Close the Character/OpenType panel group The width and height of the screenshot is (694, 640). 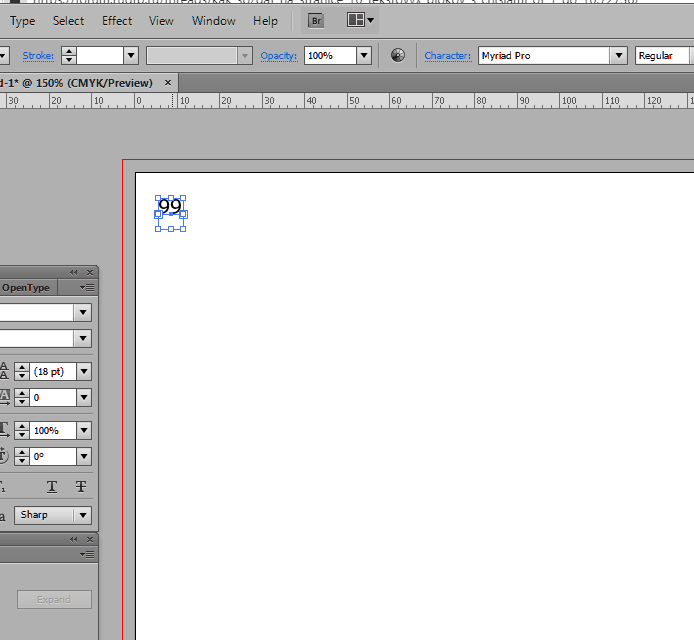click(90, 273)
